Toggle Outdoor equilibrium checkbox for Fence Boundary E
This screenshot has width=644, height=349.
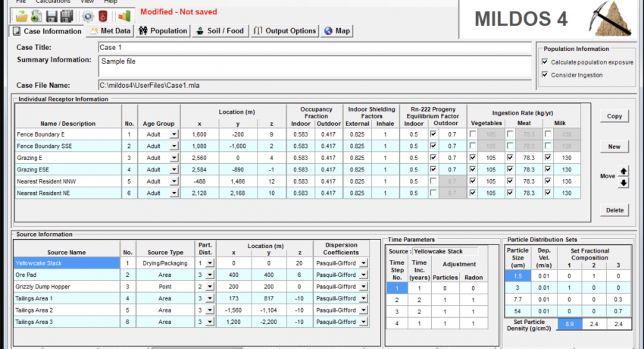tap(433, 134)
